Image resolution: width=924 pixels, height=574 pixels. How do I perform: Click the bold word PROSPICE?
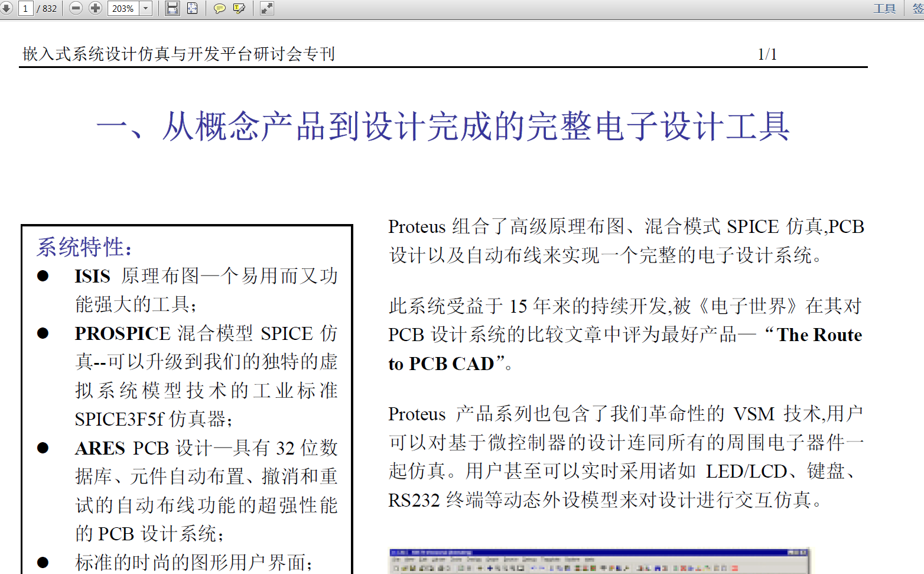click(x=122, y=333)
